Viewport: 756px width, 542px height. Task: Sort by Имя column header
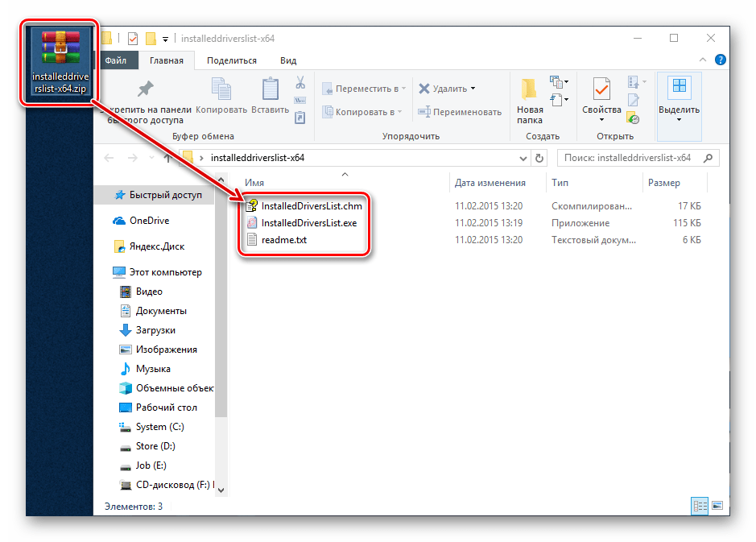[254, 183]
